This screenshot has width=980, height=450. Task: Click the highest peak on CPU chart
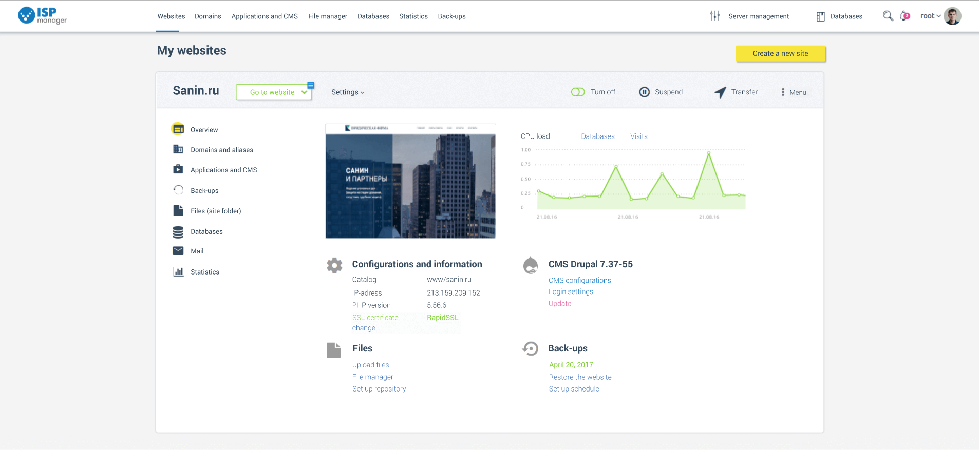tap(709, 153)
